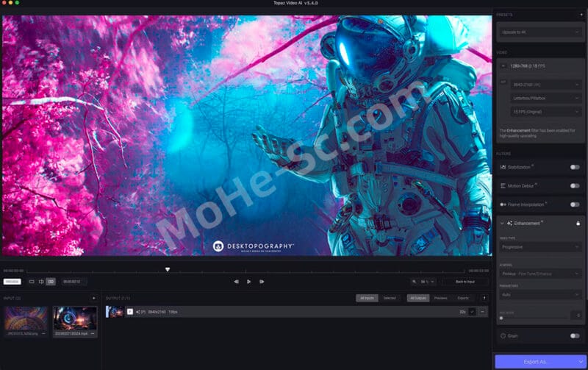Add a new input video with plus icon
The width and height of the screenshot is (588, 370).
[x=94, y=299]
